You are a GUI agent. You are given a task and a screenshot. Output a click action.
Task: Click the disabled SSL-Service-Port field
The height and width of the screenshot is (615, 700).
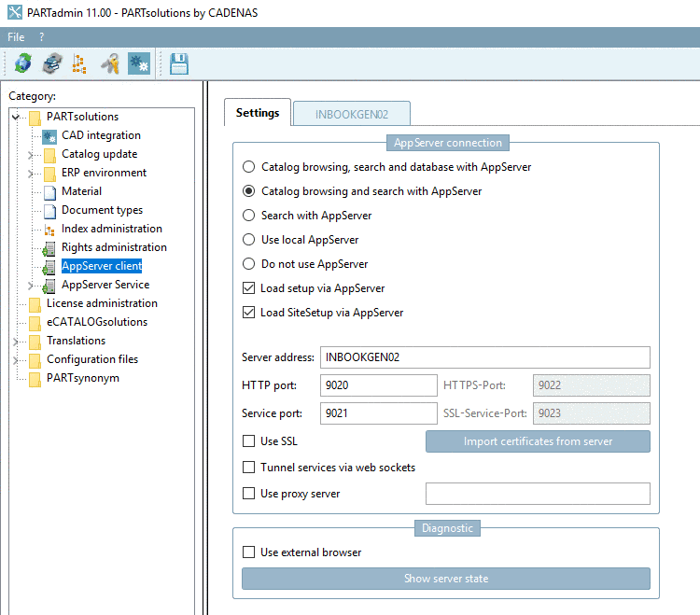[x=591, y=413]
